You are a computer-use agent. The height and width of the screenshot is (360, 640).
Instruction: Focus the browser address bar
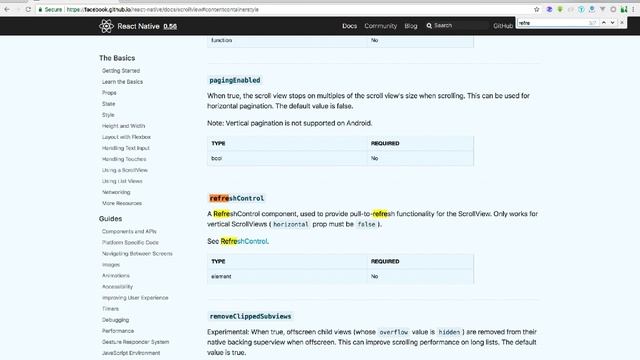point(286,9)
